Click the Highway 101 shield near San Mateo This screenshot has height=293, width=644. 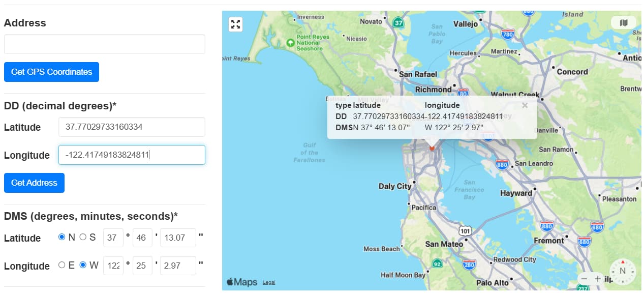(465, 231)
